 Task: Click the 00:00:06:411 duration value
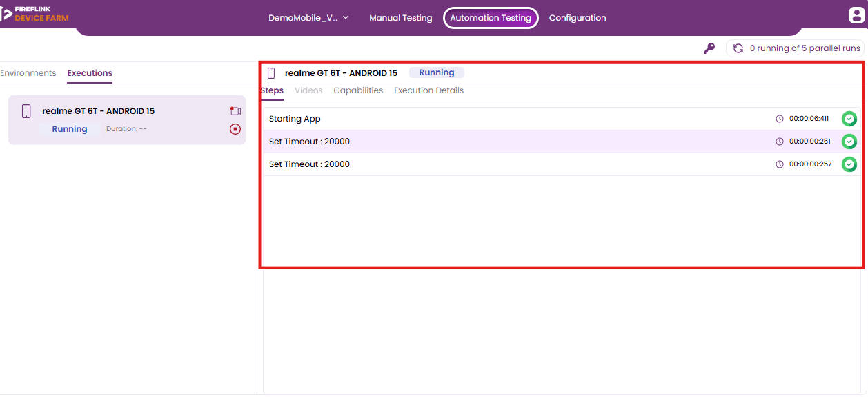pos(809,119)
